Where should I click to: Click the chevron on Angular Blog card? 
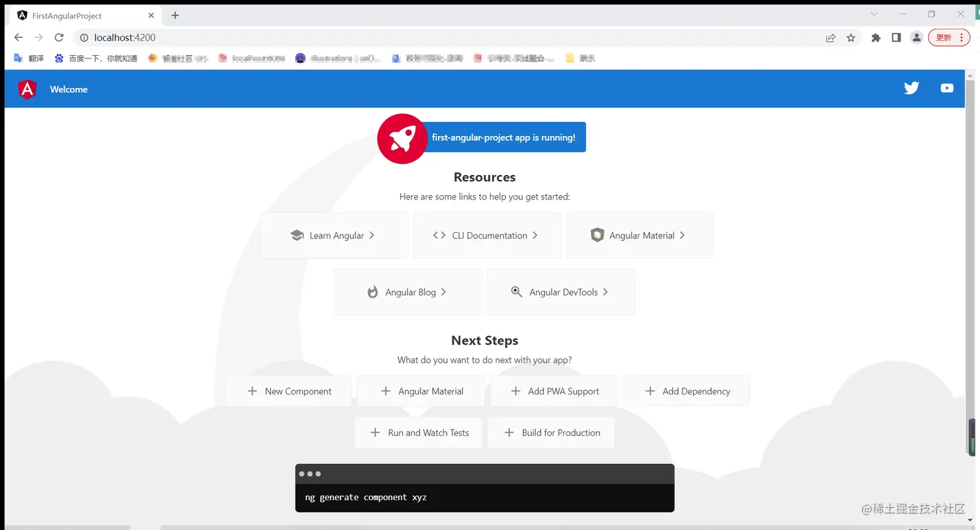(x=443, y=292)
